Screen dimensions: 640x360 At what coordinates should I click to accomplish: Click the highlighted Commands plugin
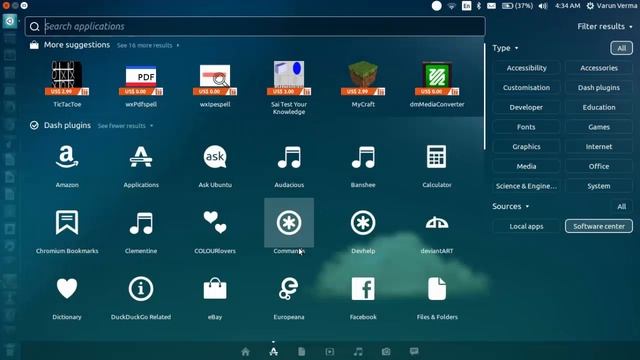point(289,223)
